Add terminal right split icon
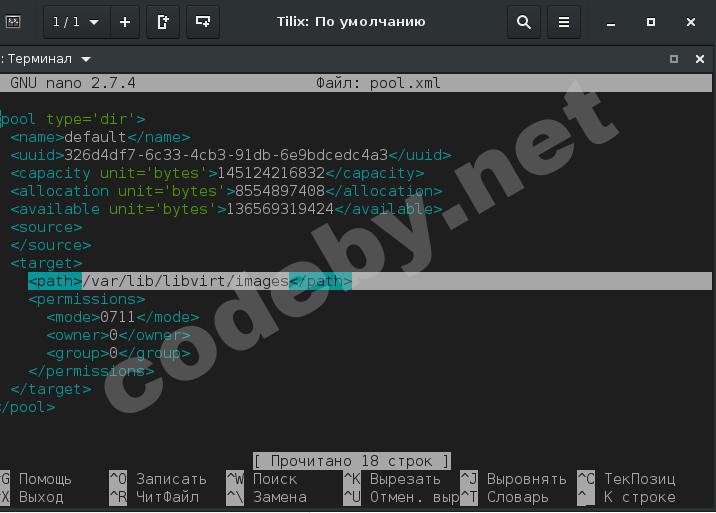The height and width of the screenshot is (513, 716). pyautogui.click(x=164, y=21)
